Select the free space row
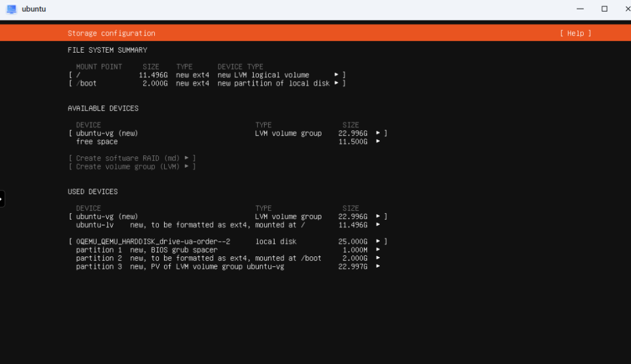This screenshot has width=631, height=364. tap(228, 142)
